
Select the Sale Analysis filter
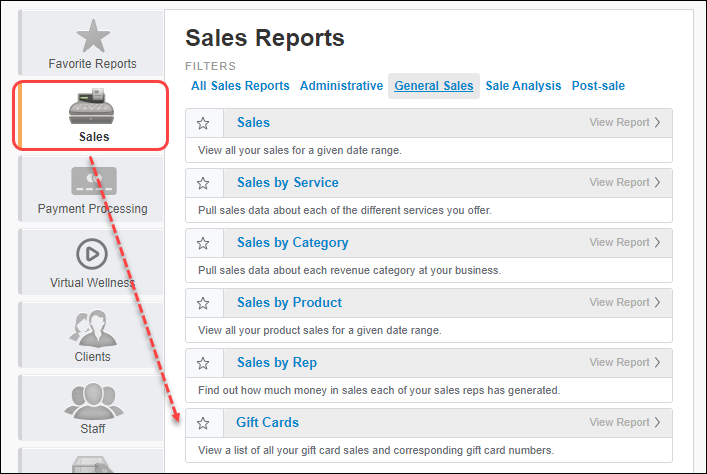523,86
